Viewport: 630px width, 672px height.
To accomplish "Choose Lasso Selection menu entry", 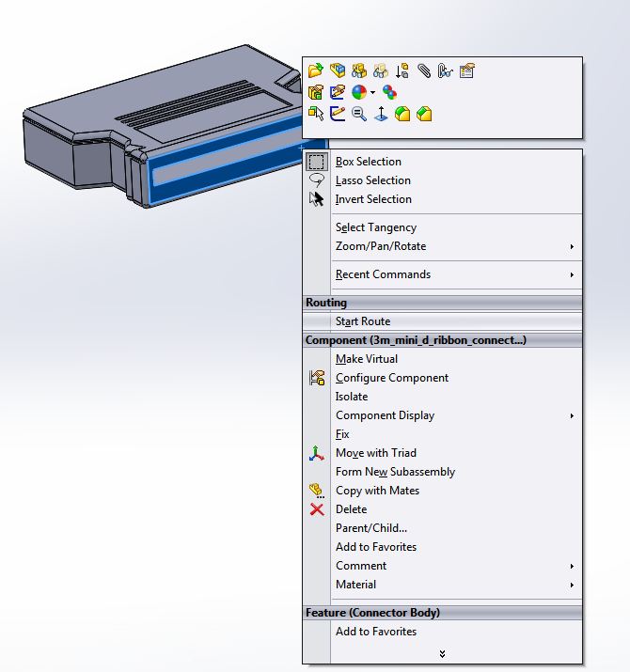I will 442,180.
